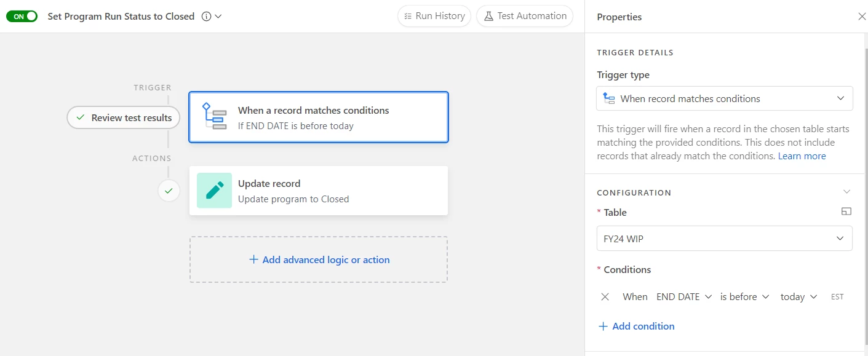Expand the automation name chevron menu
Image resolution: width=868 pixels, height=356 pixels.
click(218, 17)
